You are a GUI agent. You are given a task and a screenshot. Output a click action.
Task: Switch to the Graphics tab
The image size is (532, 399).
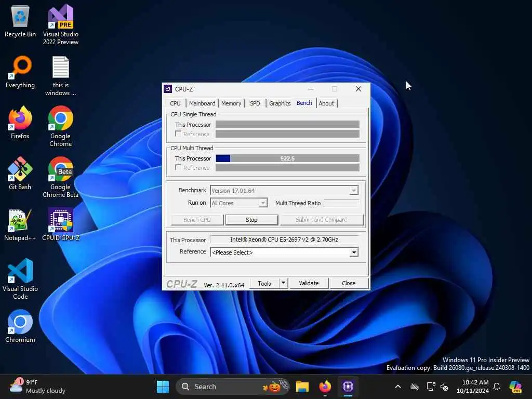280,103
